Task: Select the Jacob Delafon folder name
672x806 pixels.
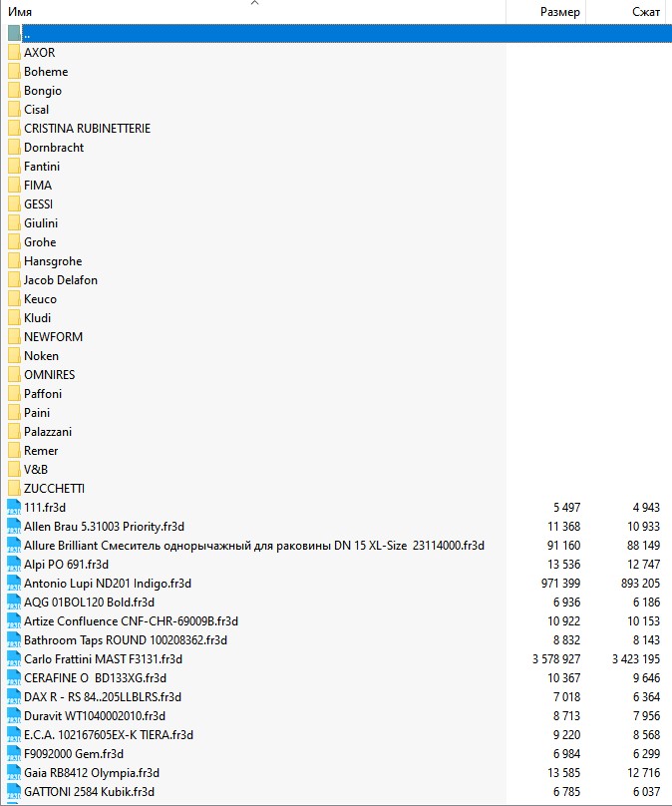Action: 61,280
